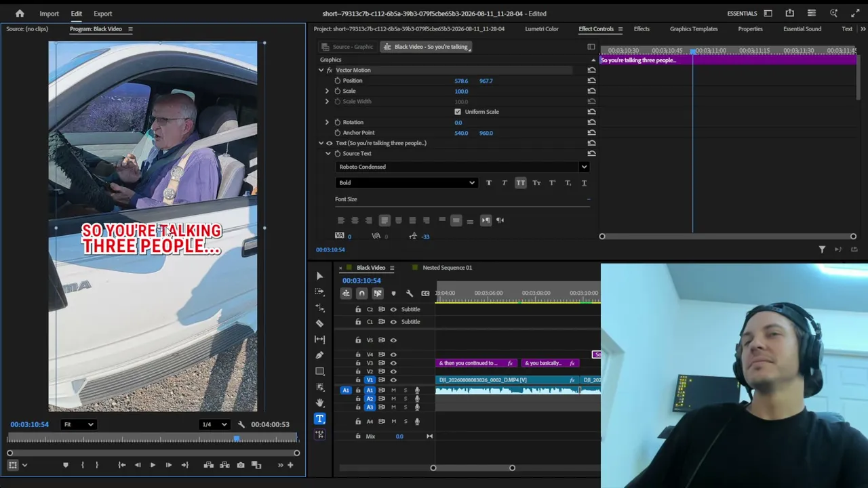Toggle Uniform Scale checkbox
Screen dimensions: 868x488
click(458, 112)
